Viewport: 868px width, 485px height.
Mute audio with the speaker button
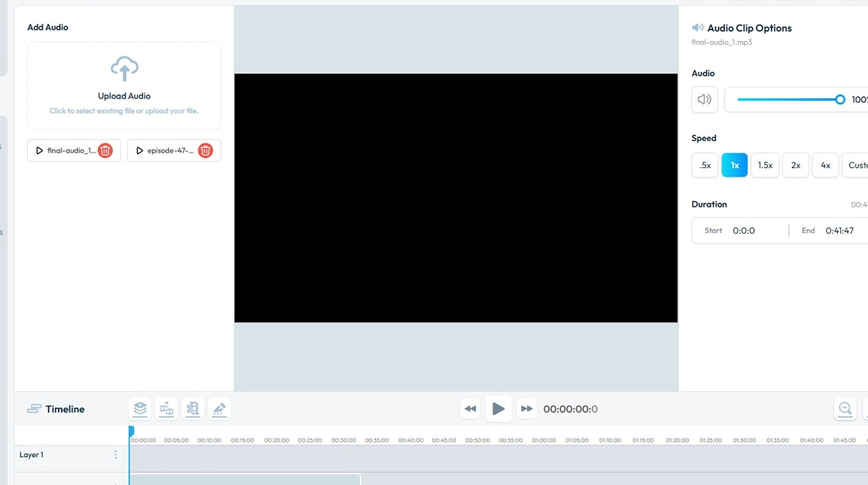pyautogui.click(x=704, y=100)
